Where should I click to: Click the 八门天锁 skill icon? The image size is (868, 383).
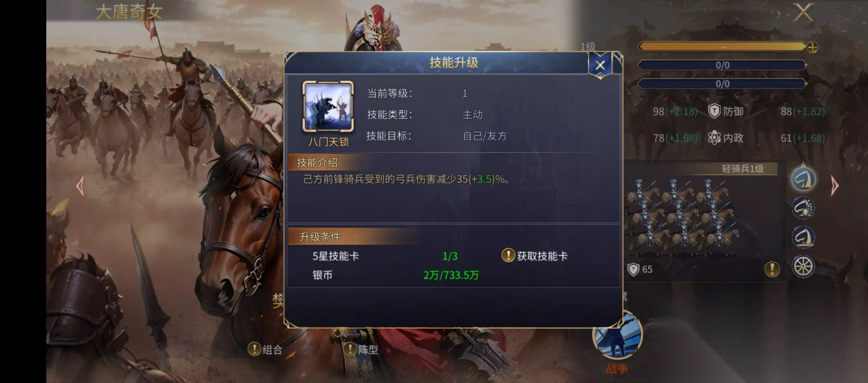pos(328,106)
